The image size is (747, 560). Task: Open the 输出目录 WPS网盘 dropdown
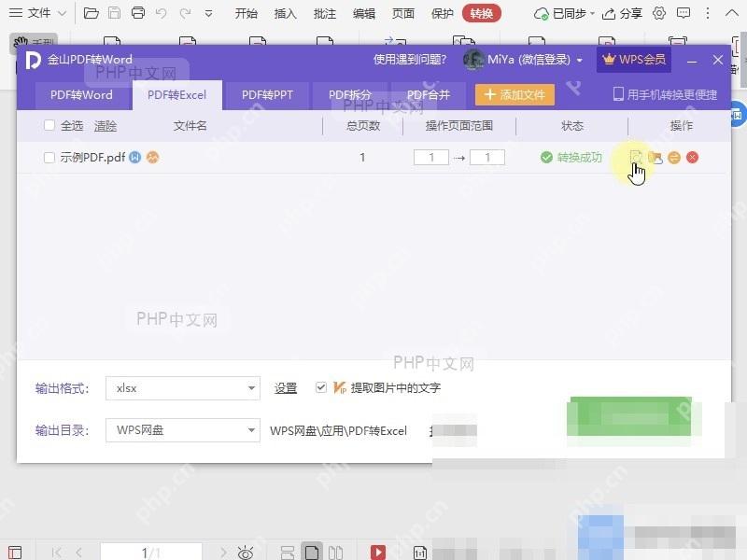(183, 430)
